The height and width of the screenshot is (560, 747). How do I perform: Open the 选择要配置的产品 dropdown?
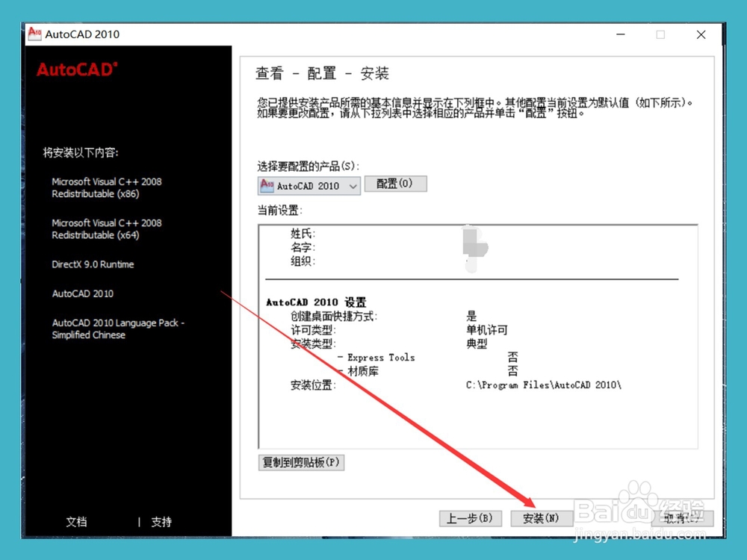[x=351, y=185]
